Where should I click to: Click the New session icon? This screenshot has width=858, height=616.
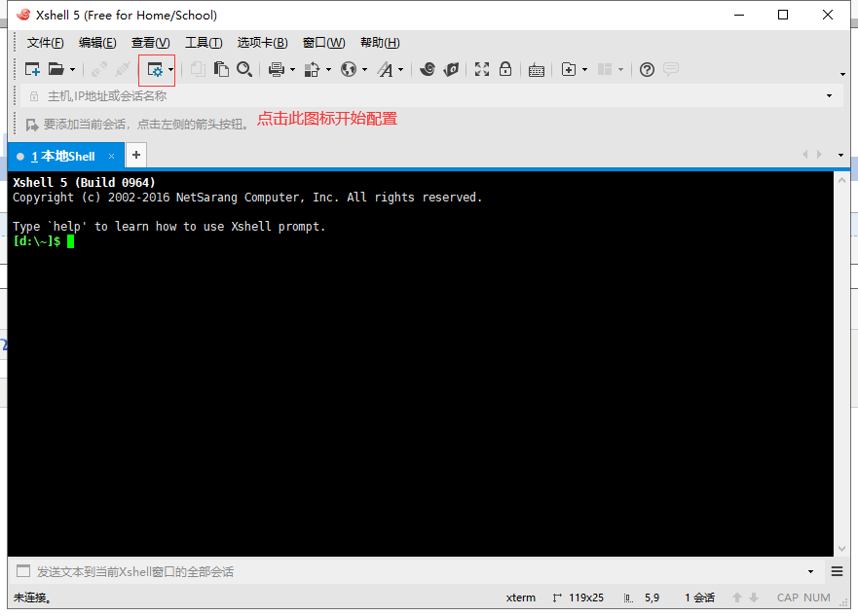click(x=32, y=69)
